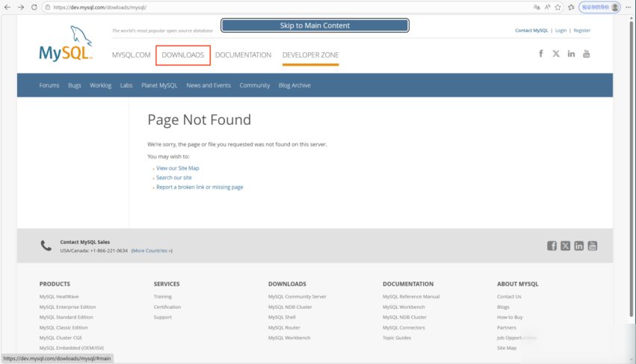Click the phone icon beside Contact MySQL Sales
This screenshot has height=364, width=636.
coord(46,245)
